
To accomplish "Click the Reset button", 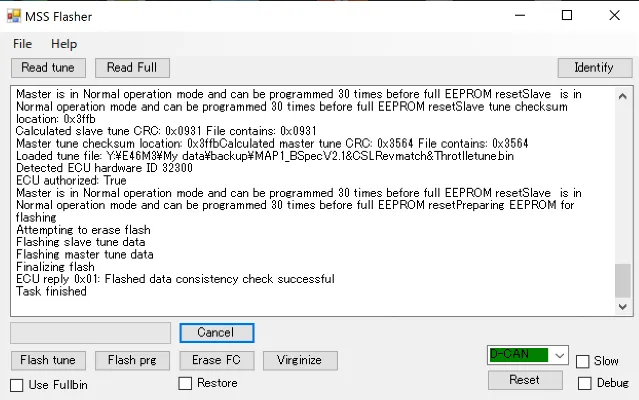I will pos(525,380).
